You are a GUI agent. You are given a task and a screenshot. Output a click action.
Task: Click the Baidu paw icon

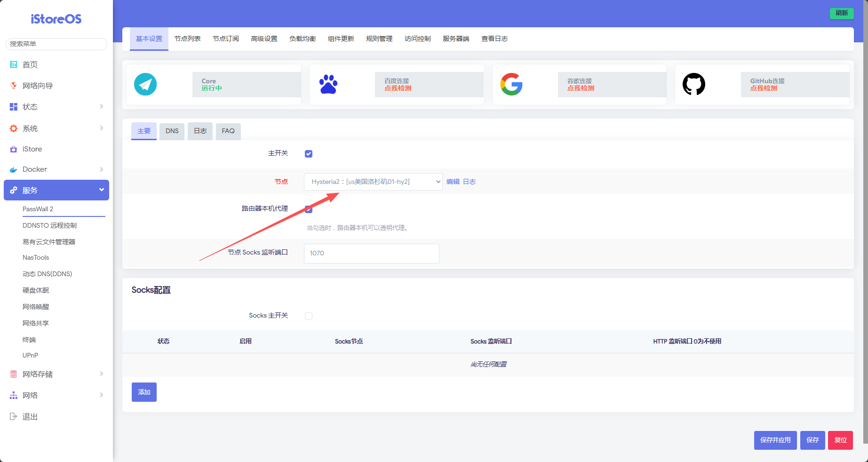click(328, 85)
